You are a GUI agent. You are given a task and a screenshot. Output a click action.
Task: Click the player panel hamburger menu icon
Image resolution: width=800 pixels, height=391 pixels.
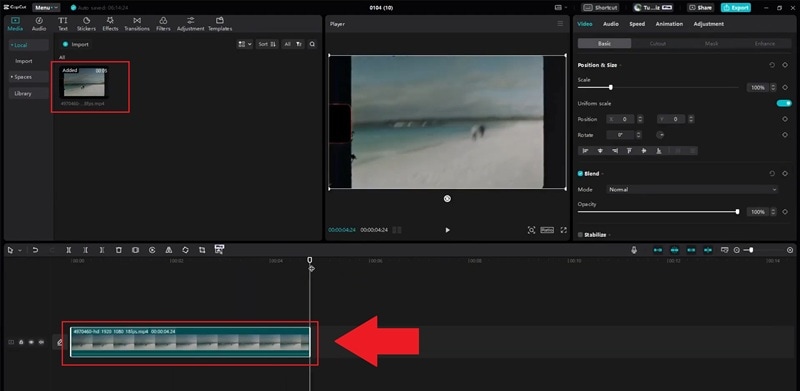pyautogui.click(x=560, y=23)
